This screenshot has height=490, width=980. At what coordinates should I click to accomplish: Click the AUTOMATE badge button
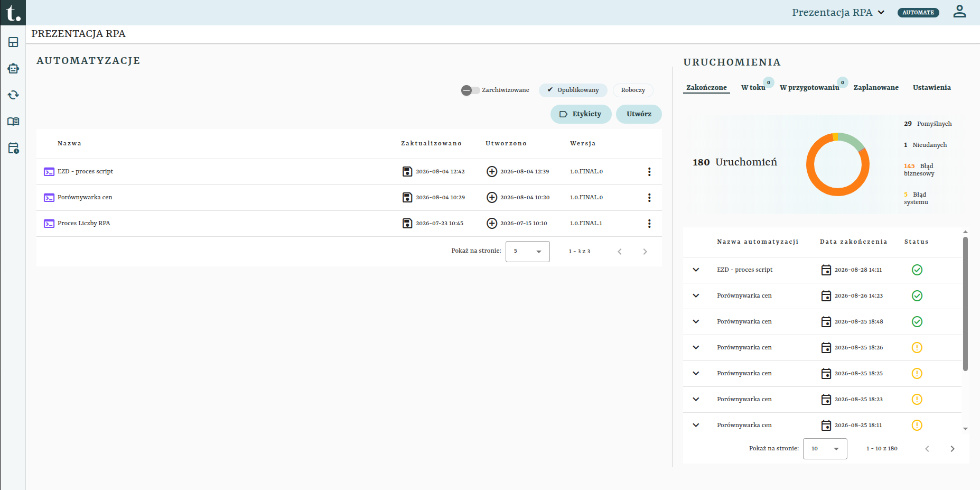(x=918, y=13)
